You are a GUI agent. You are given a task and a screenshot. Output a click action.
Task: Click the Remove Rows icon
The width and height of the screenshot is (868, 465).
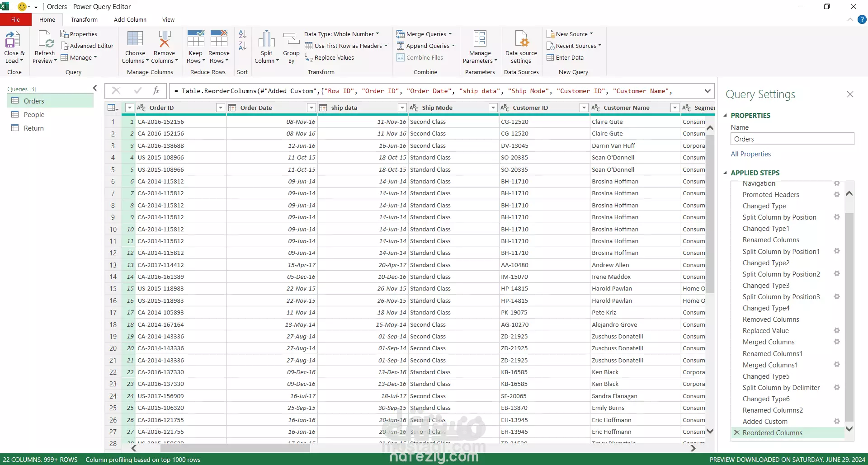219,39
